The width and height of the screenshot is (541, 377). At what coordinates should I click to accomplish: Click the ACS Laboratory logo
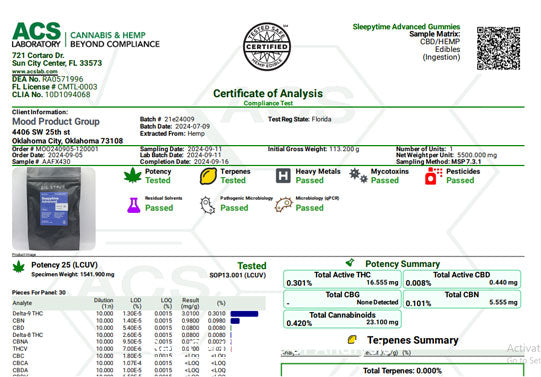click(86, 35)
